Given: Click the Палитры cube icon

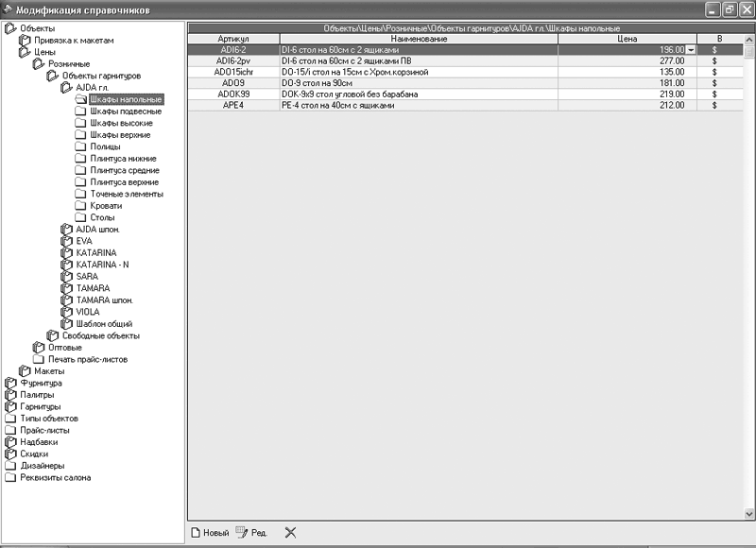Looking at the screenshot, I should [x=10, y=395].
